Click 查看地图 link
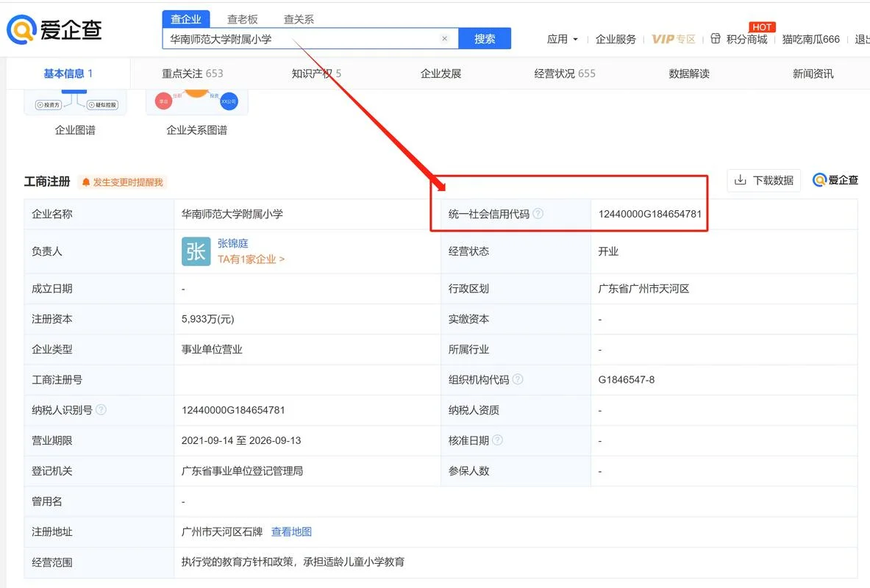Viewport: 870px width, 588px height. pyautogui.click(x=291, y=531)
